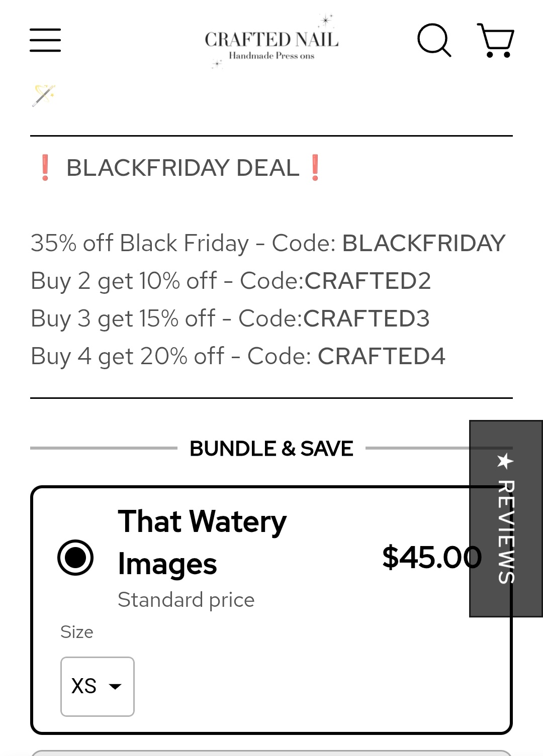The width and height of the screenshot is (543, 756).
Task: Click the star on the Reviews tab
Action: point(505,461)
